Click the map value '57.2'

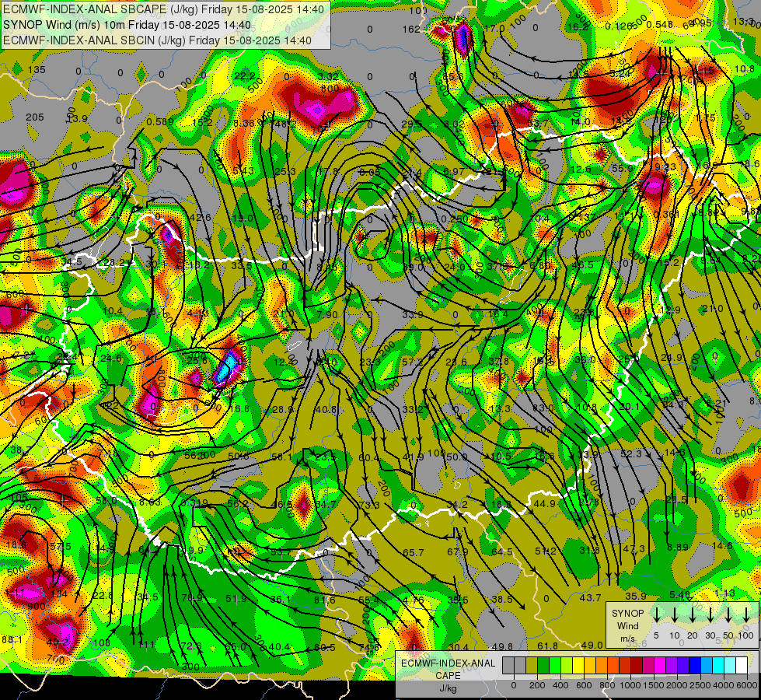[412, 362]
